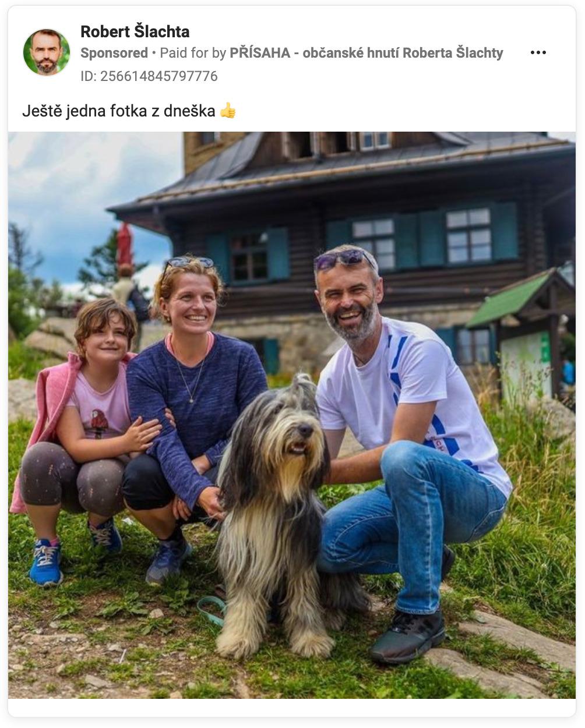Click the sunglasses on the woman's head

point(188,263)
